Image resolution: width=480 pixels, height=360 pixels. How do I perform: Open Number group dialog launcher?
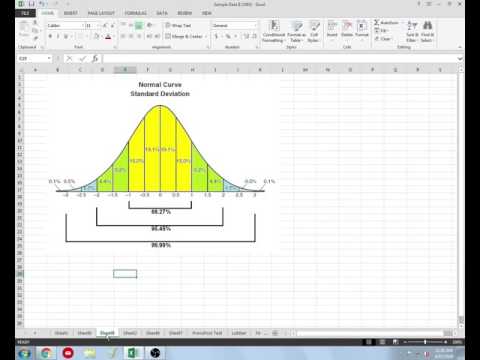pyautogui.click(x=257, y=47)
